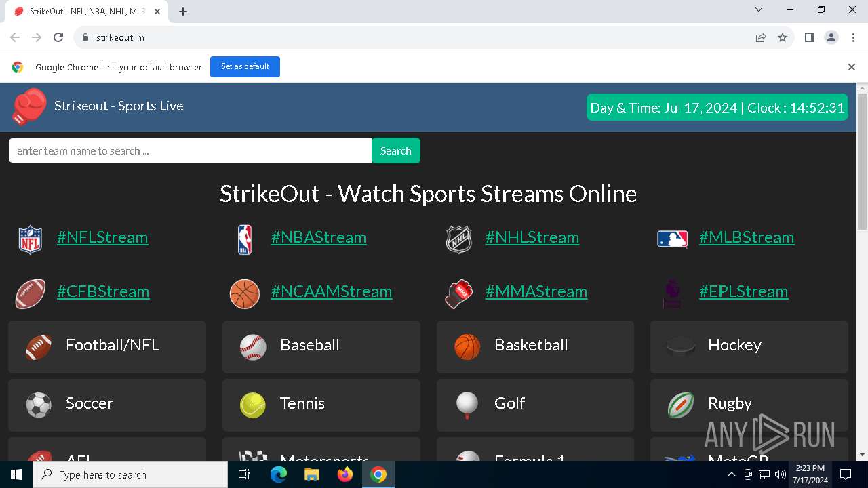Image resolution: width=868 pixels, height=488 pixels.
Task: Select the Soccer category card
Action: click(x=107, y=405)
